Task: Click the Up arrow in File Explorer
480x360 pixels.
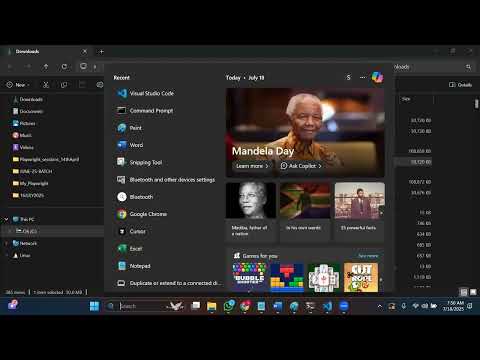Action: [46, 67]
